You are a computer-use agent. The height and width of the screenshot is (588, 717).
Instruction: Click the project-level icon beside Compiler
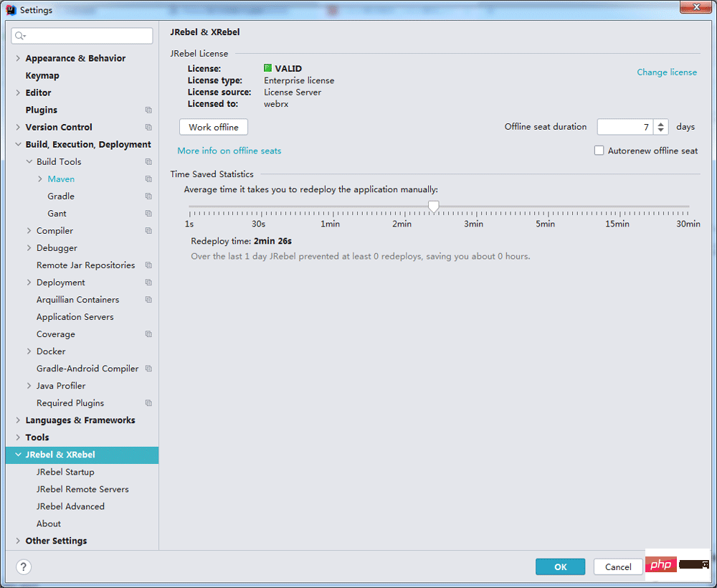point(148,231)
